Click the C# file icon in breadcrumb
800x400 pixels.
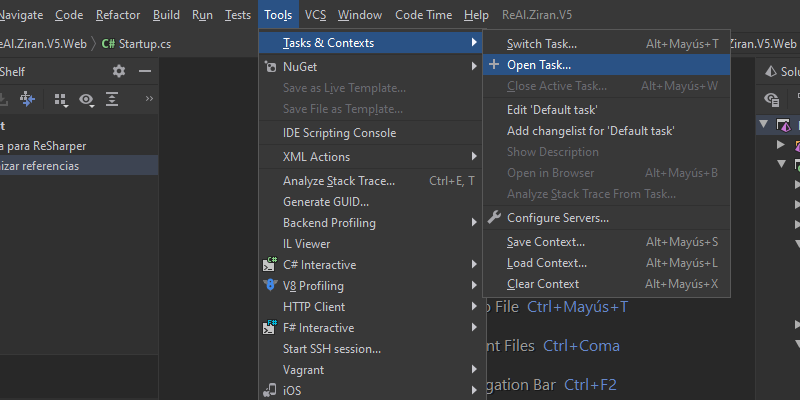click(x=108, y=44)
